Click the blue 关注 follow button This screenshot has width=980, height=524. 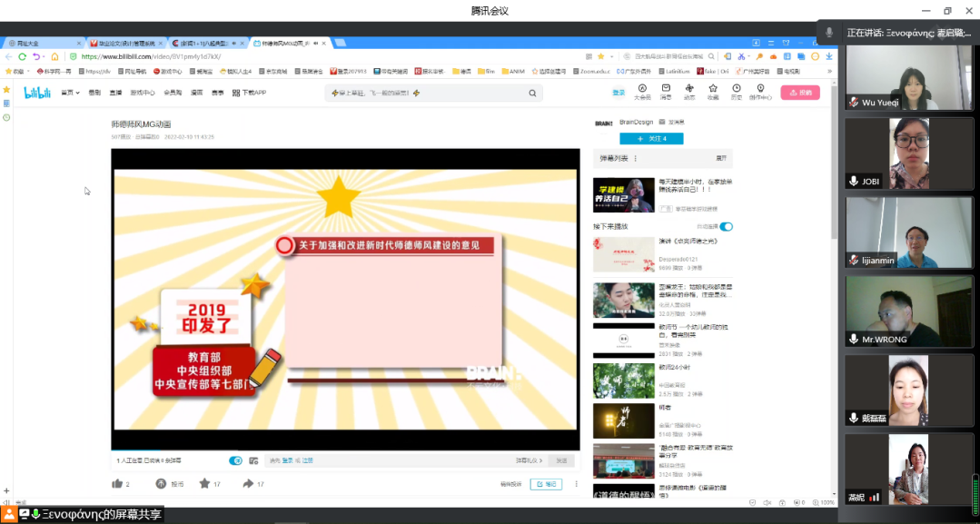(x=651, y=138)
